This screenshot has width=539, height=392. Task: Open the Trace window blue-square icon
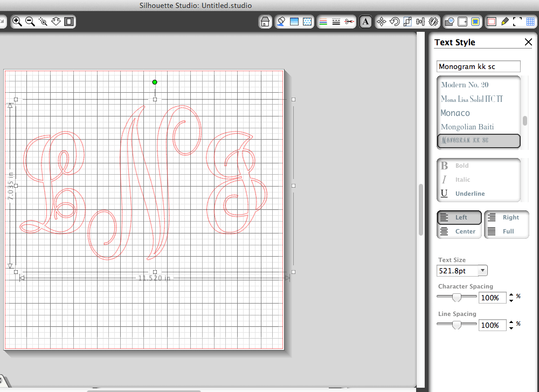point(475,22)
